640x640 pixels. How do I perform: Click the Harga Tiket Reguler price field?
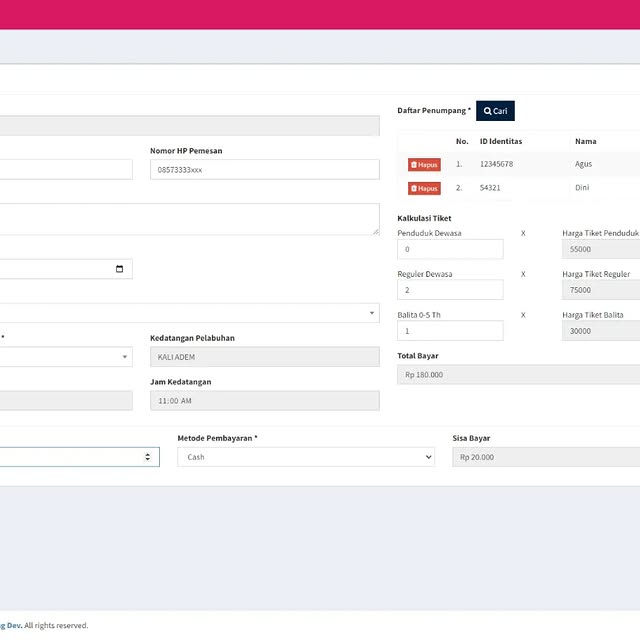[x=600, y=290]
